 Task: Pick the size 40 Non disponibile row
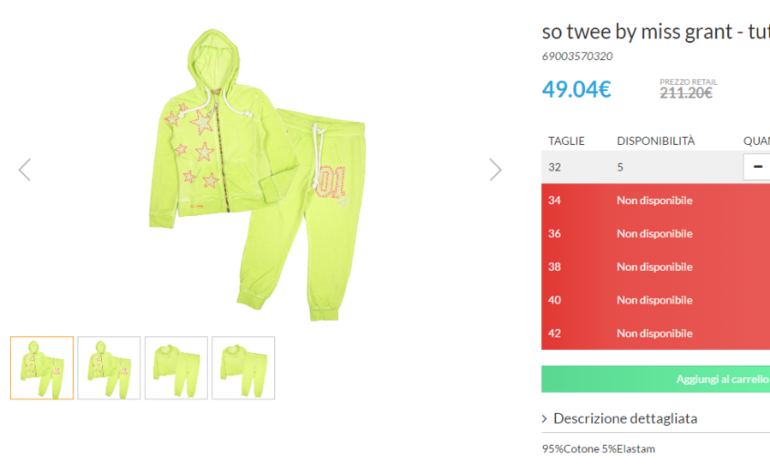(656, 300)
